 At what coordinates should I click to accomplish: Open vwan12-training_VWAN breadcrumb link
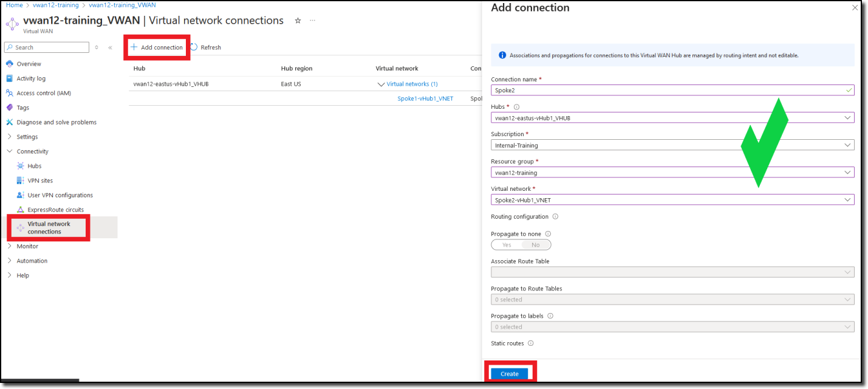click(x=122, y=5)
